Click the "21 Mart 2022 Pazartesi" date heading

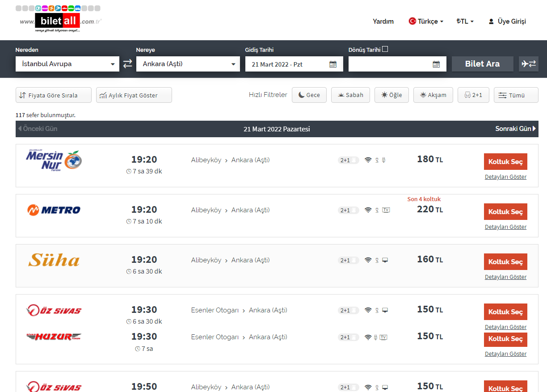(x=277, y=129)
